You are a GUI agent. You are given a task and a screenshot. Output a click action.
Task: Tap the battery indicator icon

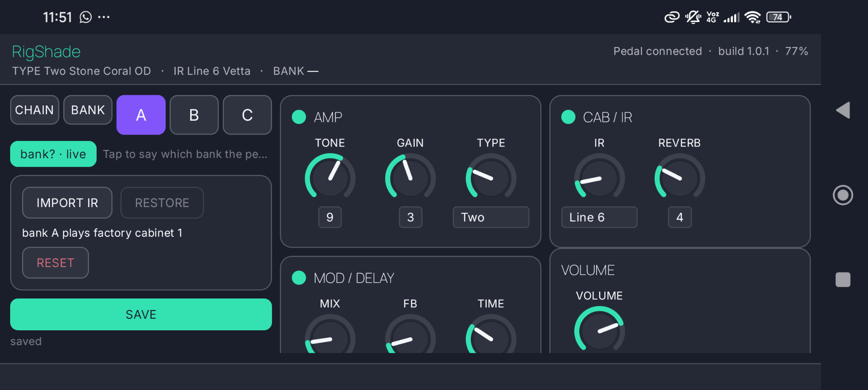tap(779, 17)
